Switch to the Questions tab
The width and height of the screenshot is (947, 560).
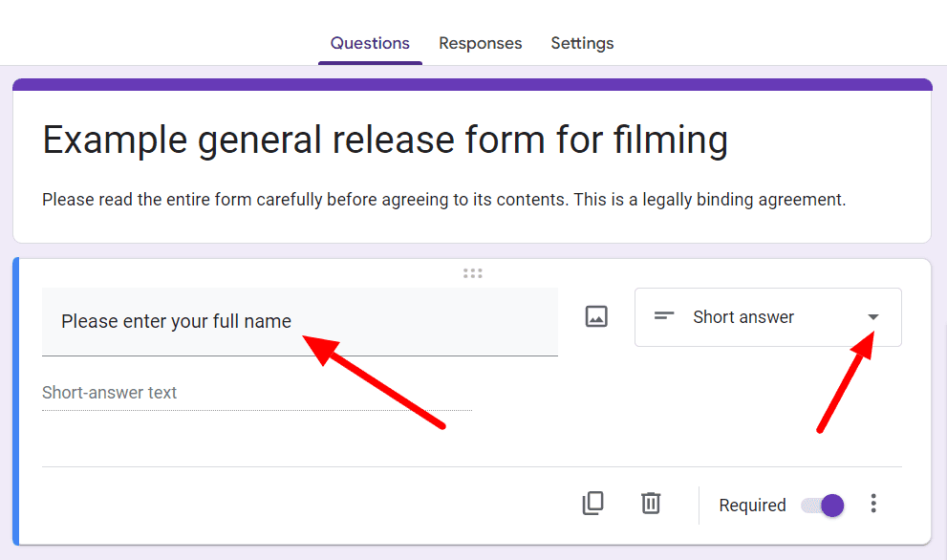[370, 44]
